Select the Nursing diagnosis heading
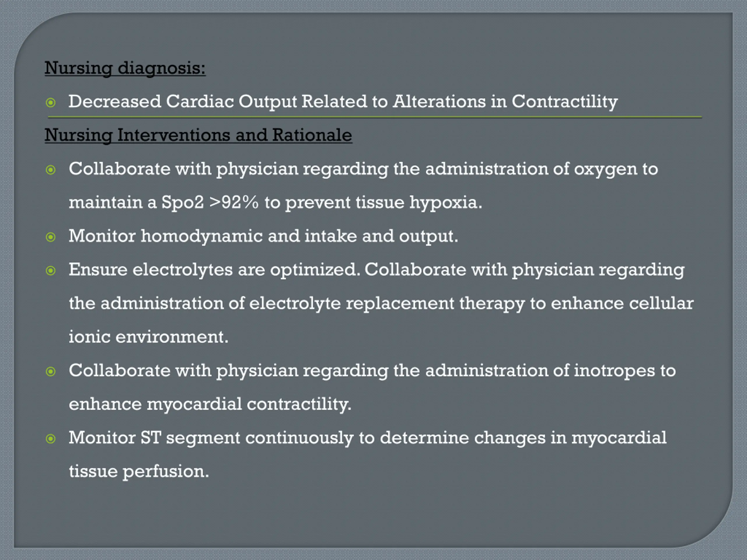 click(x=125, y=68)
